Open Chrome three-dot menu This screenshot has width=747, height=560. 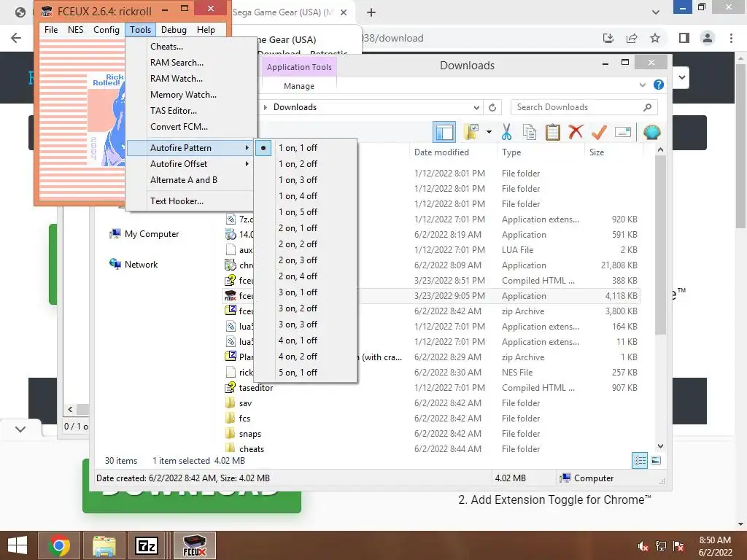tap(731, 38)
